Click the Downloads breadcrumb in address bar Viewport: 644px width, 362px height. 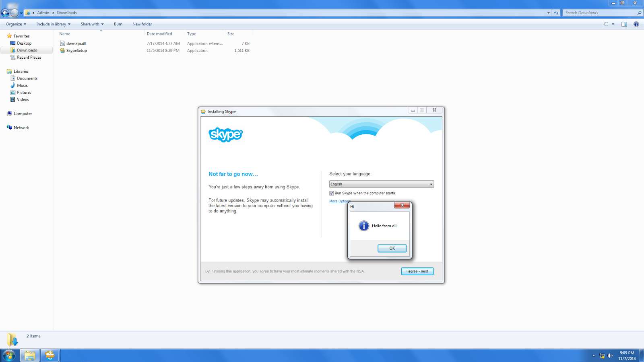(67, 13)
